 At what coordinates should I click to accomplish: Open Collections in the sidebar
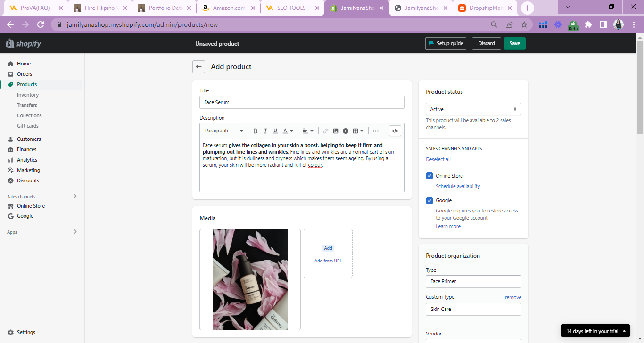tap(29, 115)
